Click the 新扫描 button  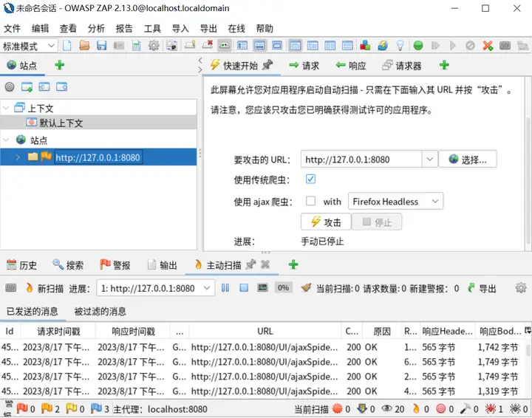click(44, 288)
